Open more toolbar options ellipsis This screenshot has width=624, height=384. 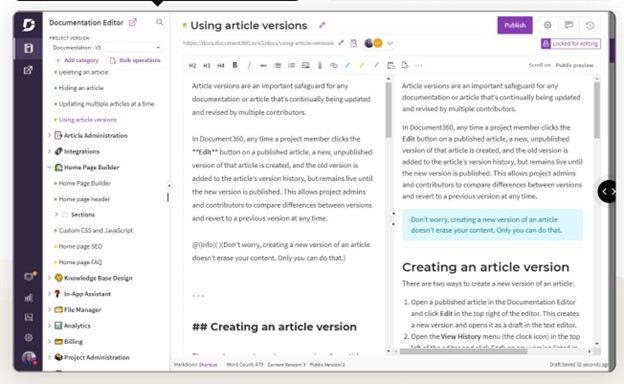(x=419, y=65)
